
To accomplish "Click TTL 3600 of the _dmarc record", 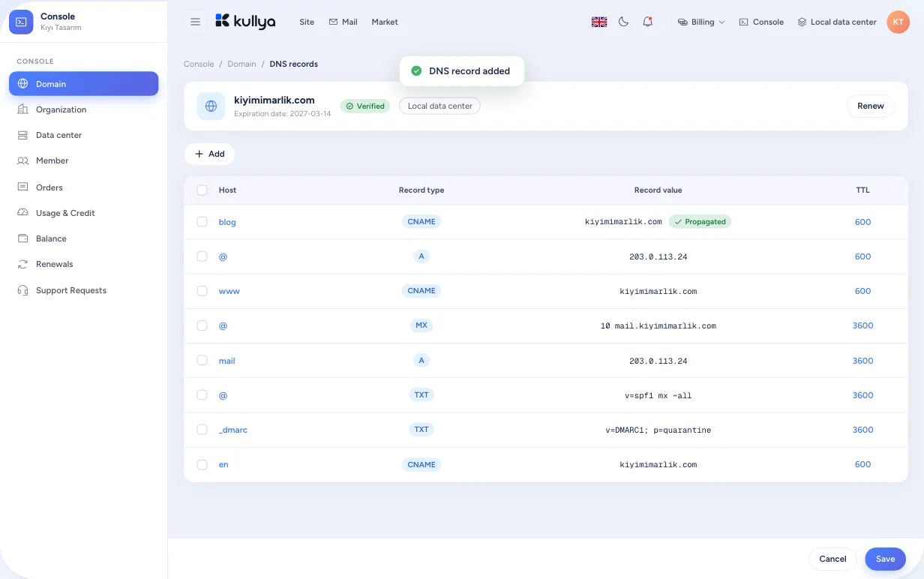I will [x=862, y=430].
